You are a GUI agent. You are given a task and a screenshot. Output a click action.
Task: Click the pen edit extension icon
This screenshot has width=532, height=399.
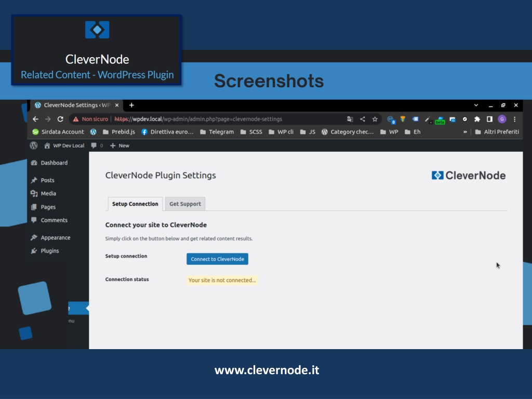[x=428, y=119]
